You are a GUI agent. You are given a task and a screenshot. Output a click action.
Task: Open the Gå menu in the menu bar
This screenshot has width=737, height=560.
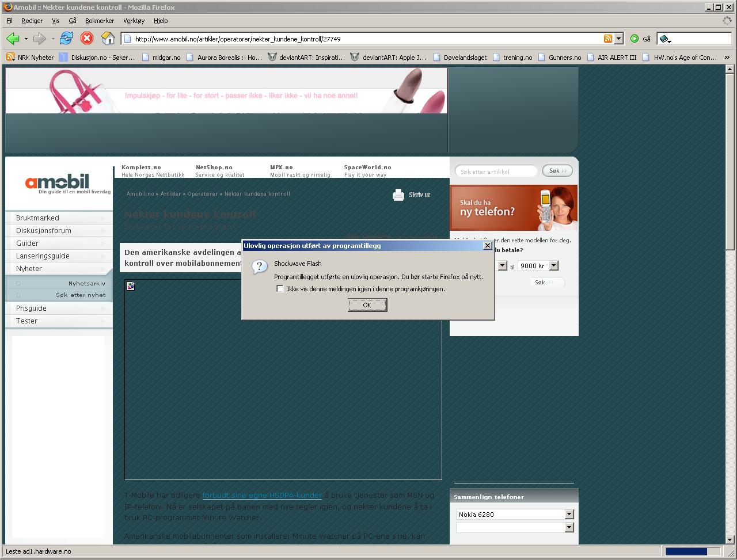click(x=73, y=21)
